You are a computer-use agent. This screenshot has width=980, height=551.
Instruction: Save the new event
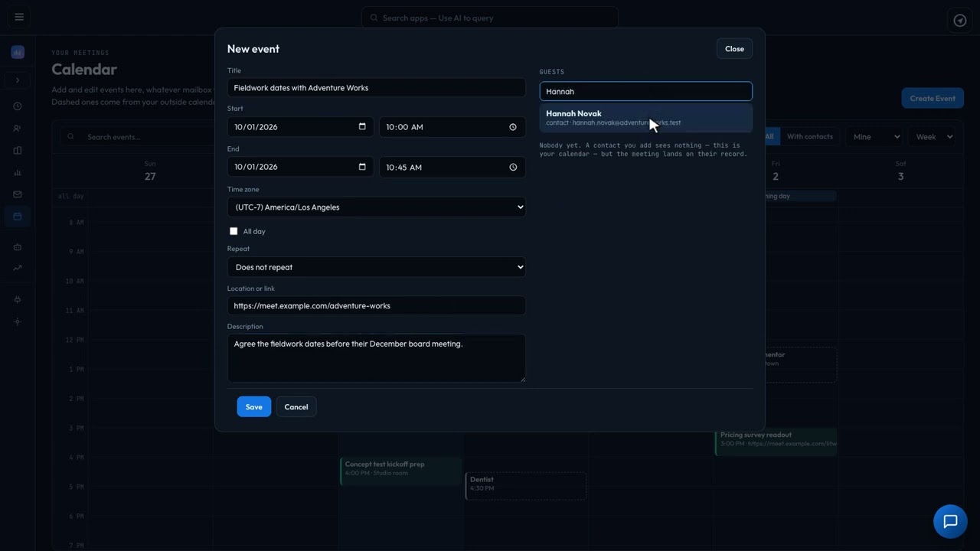(x=253, y=406)
